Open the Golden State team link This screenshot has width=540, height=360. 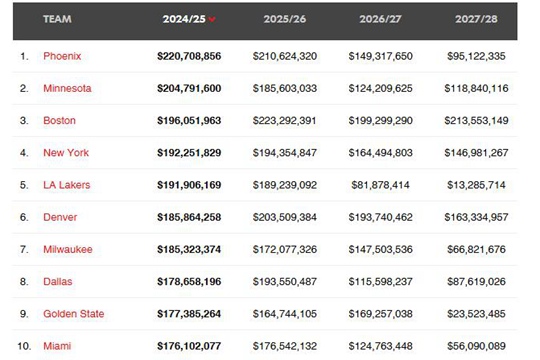(x=74, y=314)
